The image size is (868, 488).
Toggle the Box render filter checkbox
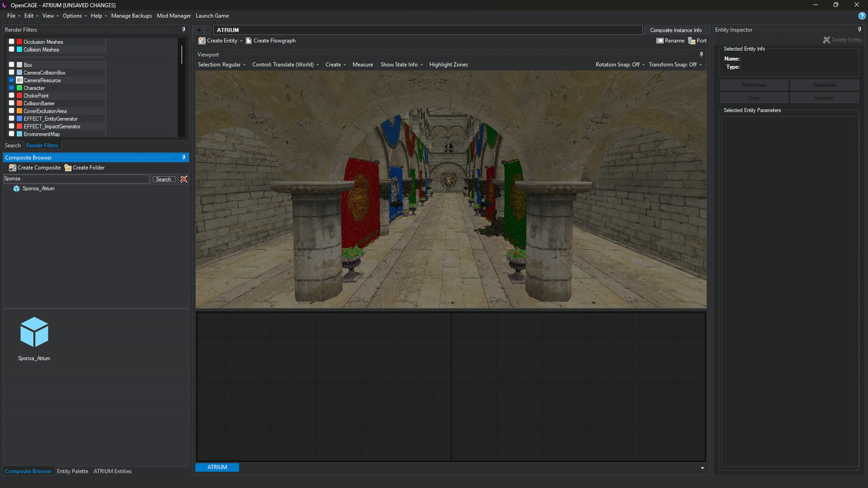click(11, 65)
